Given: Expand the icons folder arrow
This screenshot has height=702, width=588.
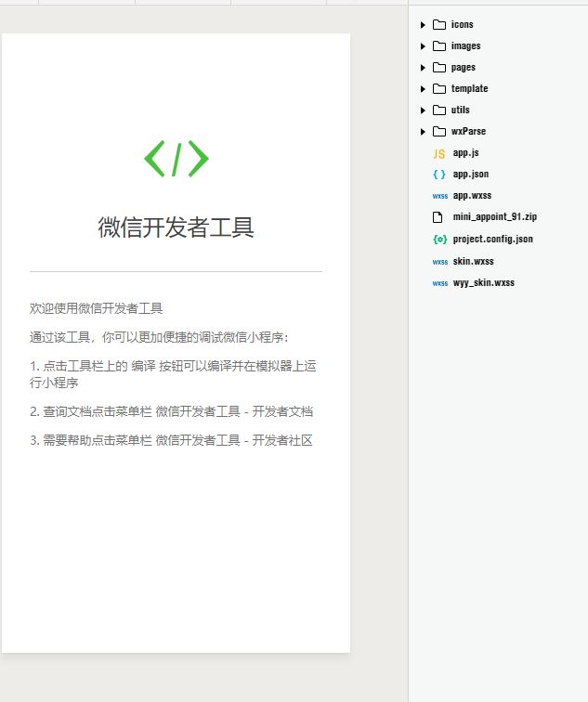Looking at the screenshot, I should click(x=423, y=25).
